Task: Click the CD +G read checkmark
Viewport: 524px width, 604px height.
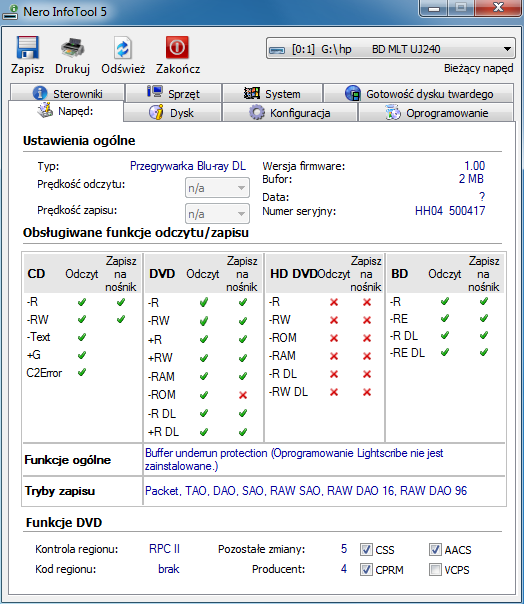Action: point(82,355)
